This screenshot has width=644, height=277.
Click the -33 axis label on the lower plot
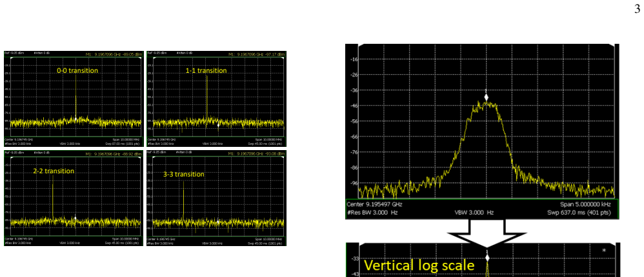click(355, 258)
